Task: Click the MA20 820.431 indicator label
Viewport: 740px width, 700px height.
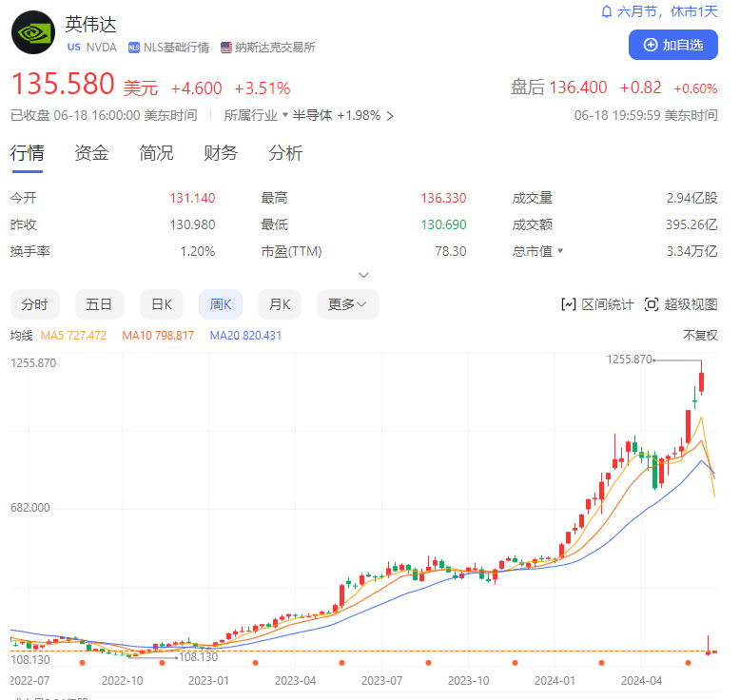Action: (x=245, y=336)
